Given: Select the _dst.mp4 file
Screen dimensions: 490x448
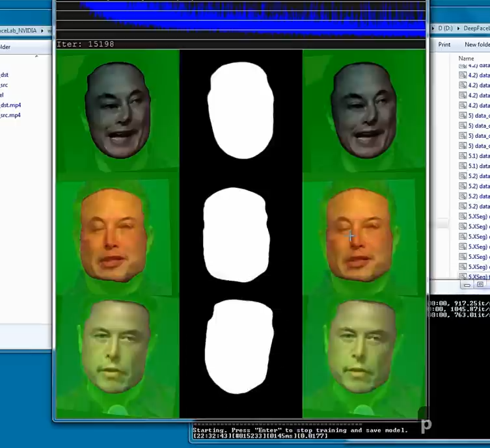Looking at the screenshot, I should point(10,105).
